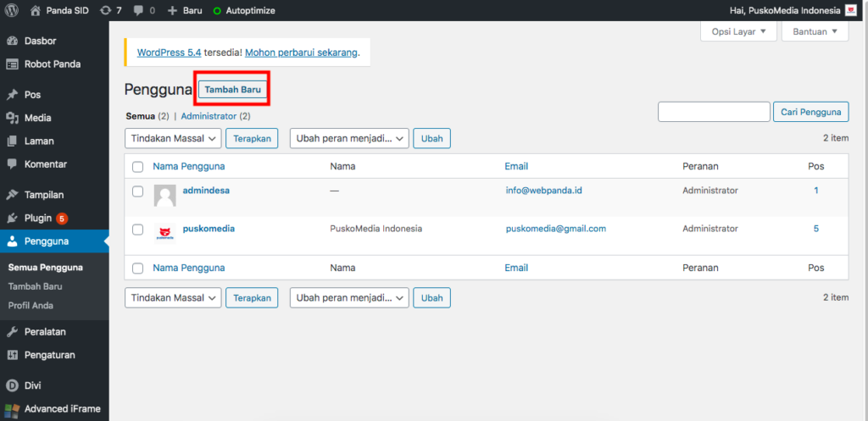This screenshot has width=868, height=421.
Task: Sort by Nama Pengguna header column
Action: pyautogui.click(x=189, y=166)
